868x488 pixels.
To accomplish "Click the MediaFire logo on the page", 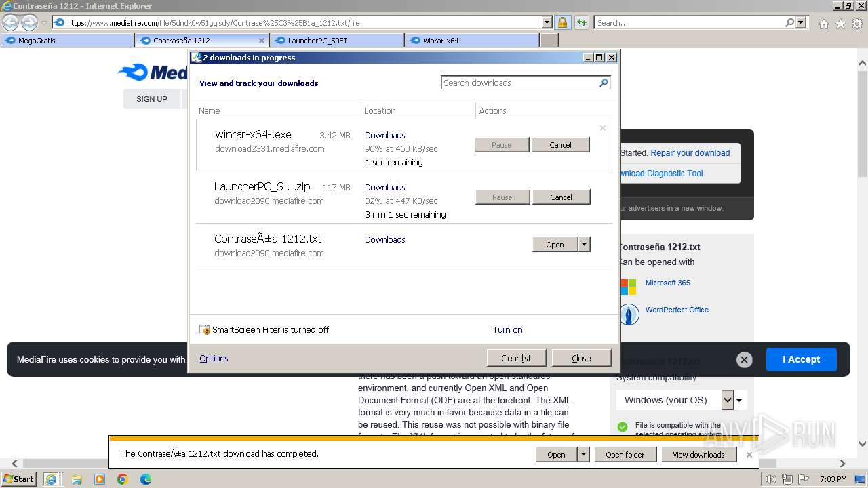I will coord(153,73).
